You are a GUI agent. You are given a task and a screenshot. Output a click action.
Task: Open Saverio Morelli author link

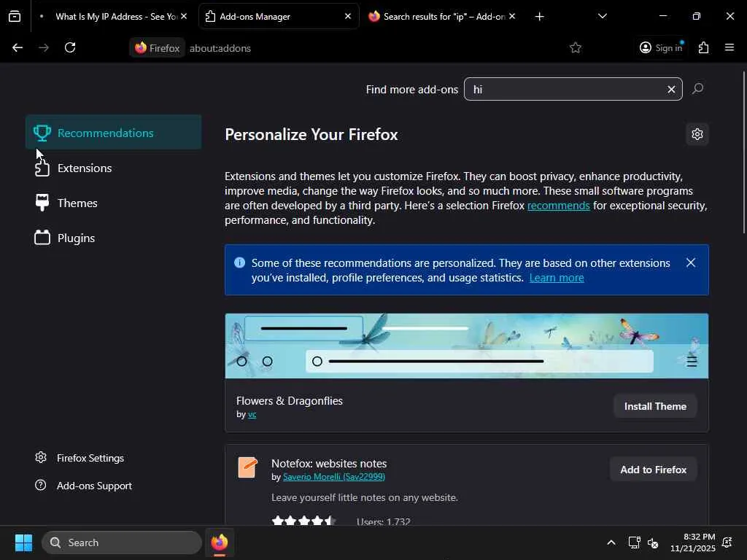[334, 477]
